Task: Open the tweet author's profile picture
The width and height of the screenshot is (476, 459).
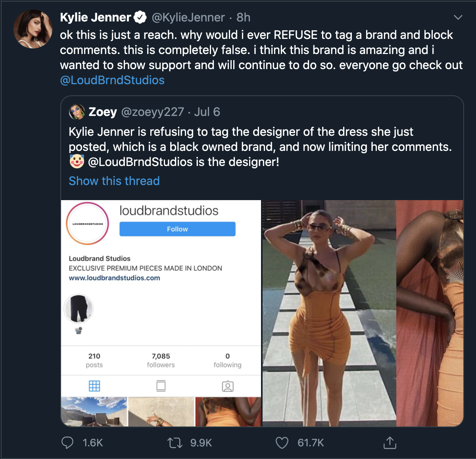Action: [x=33, y=29]
